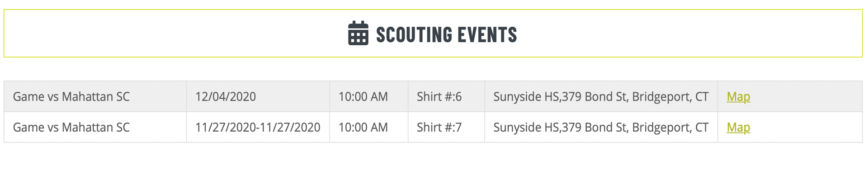The width and height of the screenshot is (868, 181).
Task: Click the Scouting Events heading text
Action: click(446, 35)
